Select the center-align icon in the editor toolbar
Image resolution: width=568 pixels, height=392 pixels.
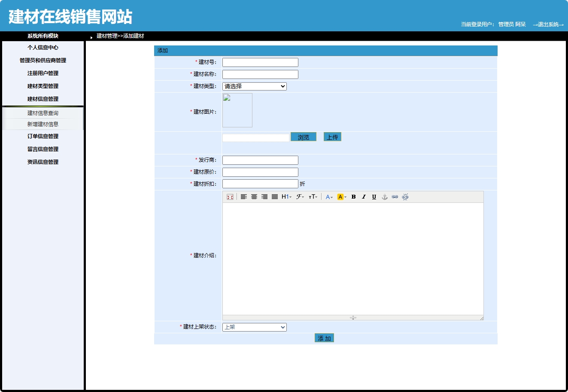pyautogui.click(x=254, y=196)
